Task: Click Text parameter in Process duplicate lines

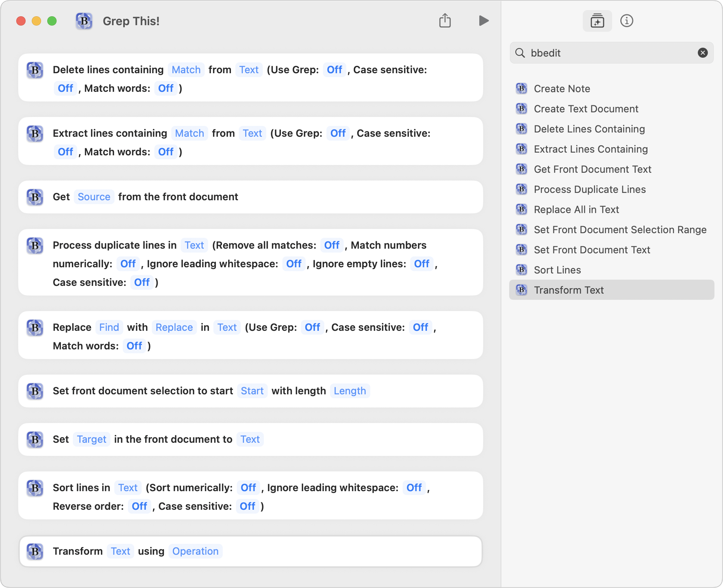Action: click(x=194, y=245)
